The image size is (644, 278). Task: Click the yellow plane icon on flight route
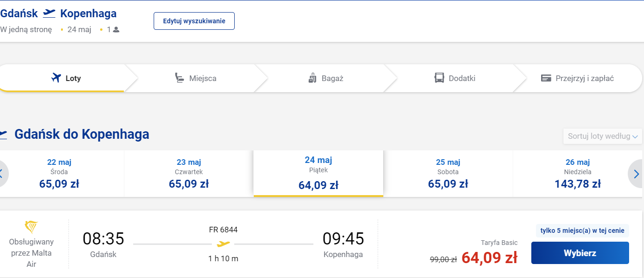pos(224,244)
